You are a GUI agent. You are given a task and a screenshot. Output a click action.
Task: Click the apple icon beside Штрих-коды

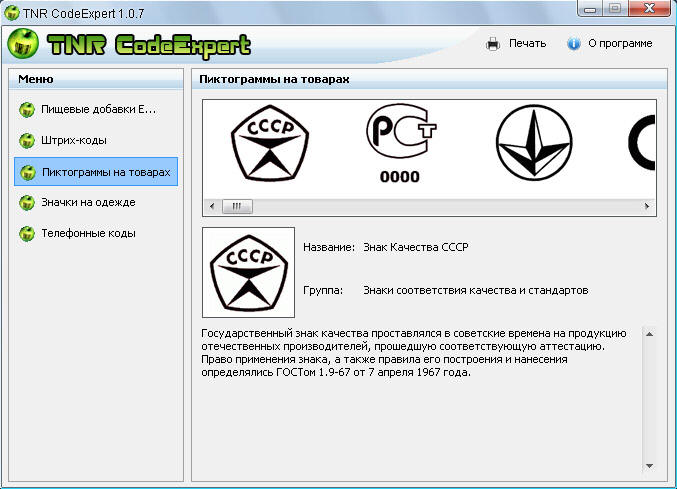(27, 141)
